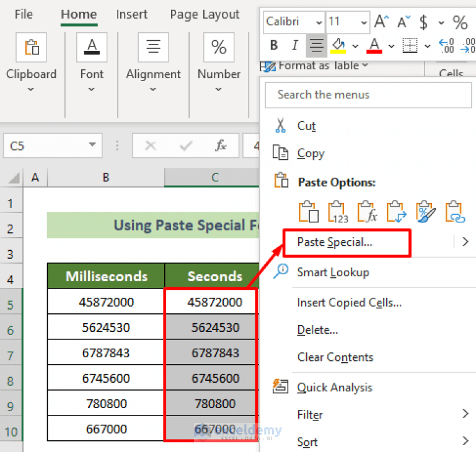Select Paste Formatting brush icon
This screenshot has width=476, height=452.
pos(425,212)
